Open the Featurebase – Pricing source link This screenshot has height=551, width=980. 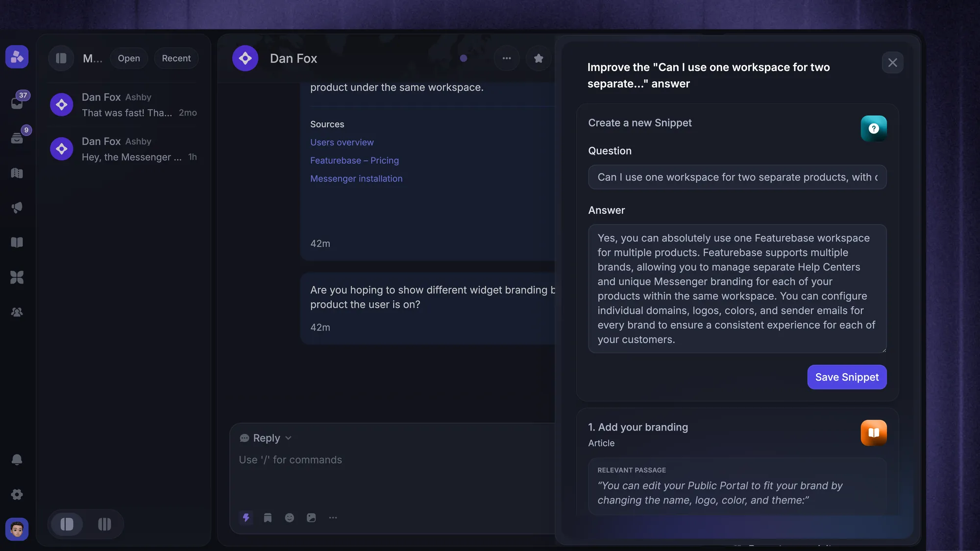pyautogui.click(x=354, y=161)
